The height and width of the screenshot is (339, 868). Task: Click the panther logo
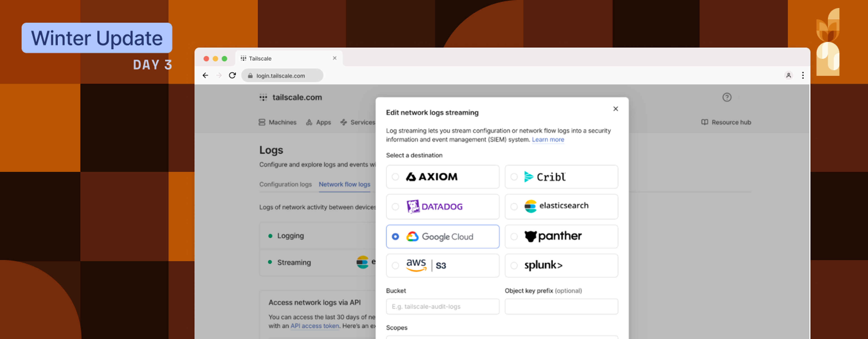(x=553, y=236)
